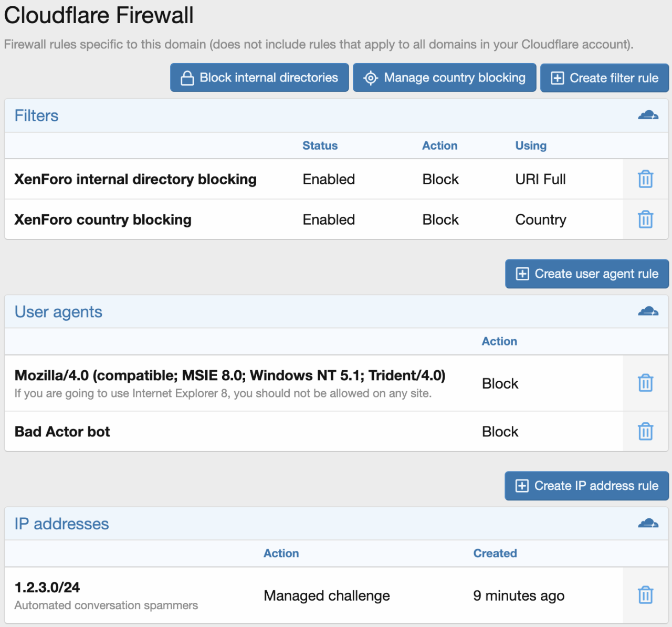This screenshot has height=627, width=672.
Task: Toggle the internal directory blocking filter status
Action: 329,179
